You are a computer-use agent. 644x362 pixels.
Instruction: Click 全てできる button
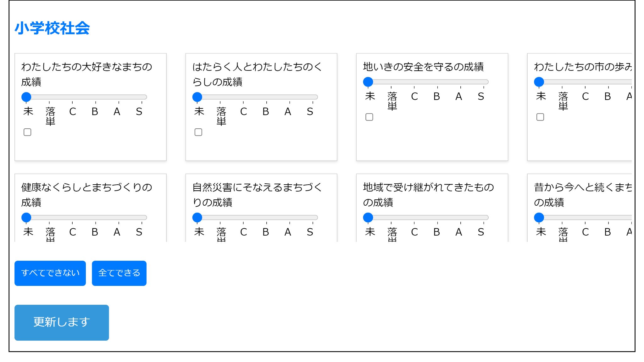119,273
